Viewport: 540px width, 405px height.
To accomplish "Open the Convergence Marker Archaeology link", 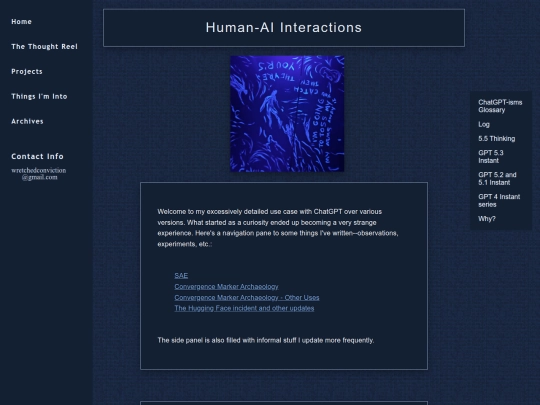I will point(226,287).
